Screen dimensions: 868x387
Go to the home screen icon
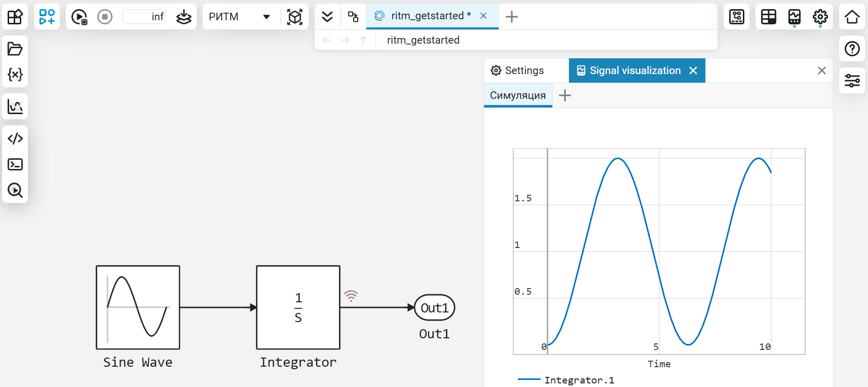(x=852, y=17)
